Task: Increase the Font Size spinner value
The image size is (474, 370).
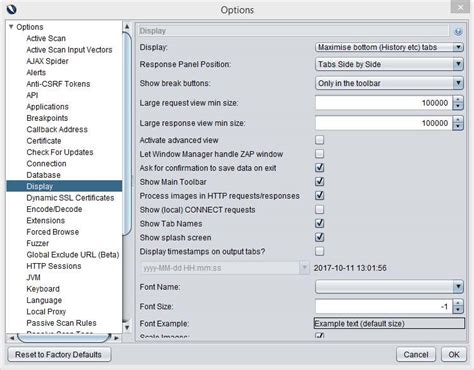Action: coord(458,303)
